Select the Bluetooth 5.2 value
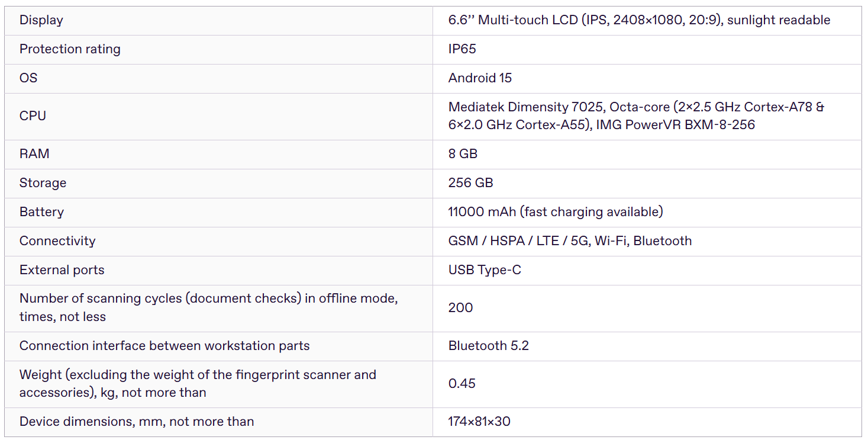The image size is (868, 443). click(x=488, y=346)
